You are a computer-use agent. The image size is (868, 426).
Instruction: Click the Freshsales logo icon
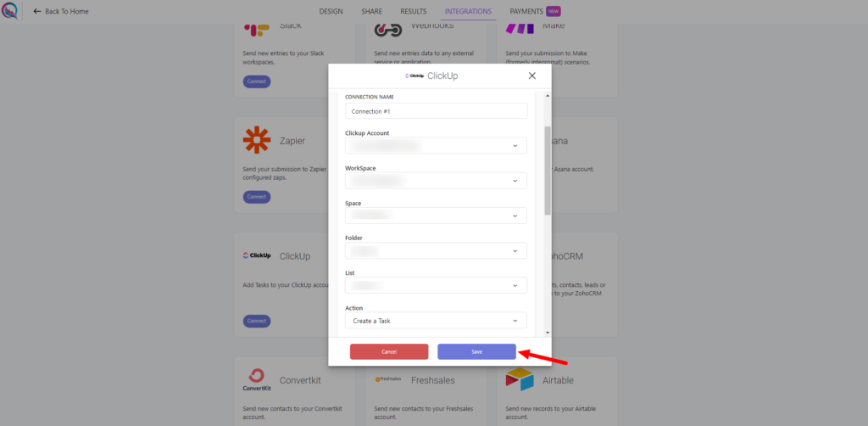388,379
